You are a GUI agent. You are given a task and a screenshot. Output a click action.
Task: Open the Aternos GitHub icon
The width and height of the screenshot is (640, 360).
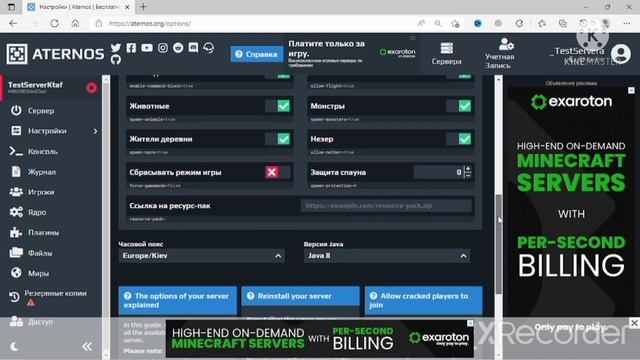coord(116,60)
